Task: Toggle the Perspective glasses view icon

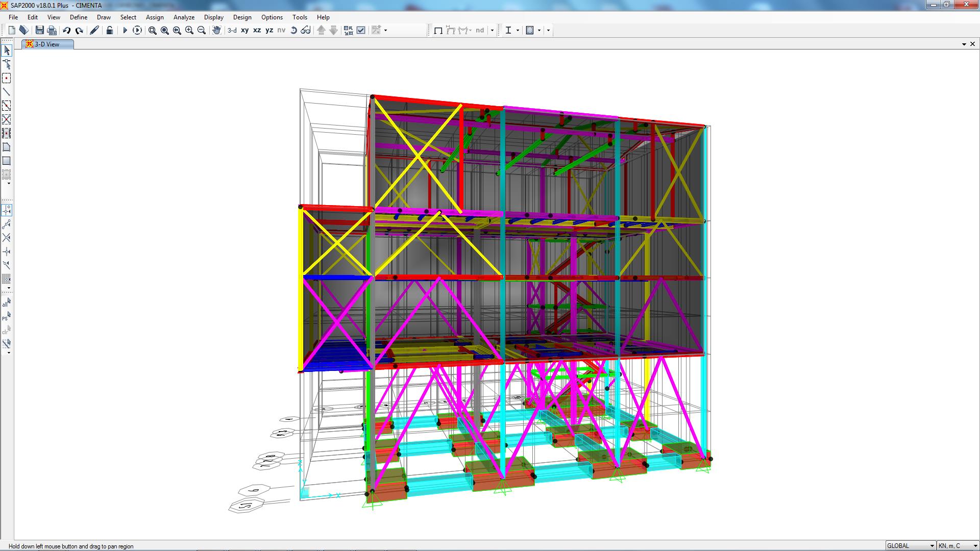Action: [306, 31]
